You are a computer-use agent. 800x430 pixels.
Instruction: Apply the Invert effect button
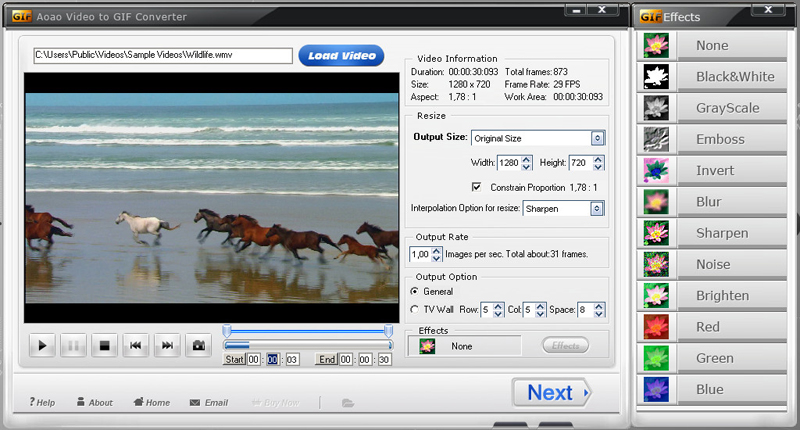pos(732,170)
